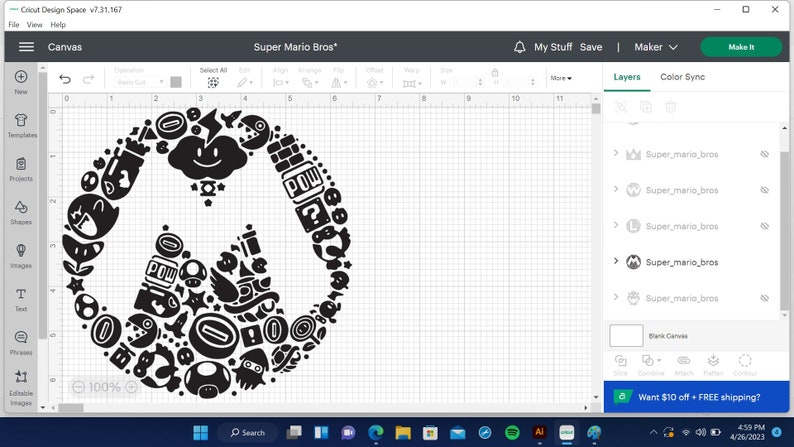The image size is (794, 447).
Task: Open the Shapes panel
Action: (21, 213)
